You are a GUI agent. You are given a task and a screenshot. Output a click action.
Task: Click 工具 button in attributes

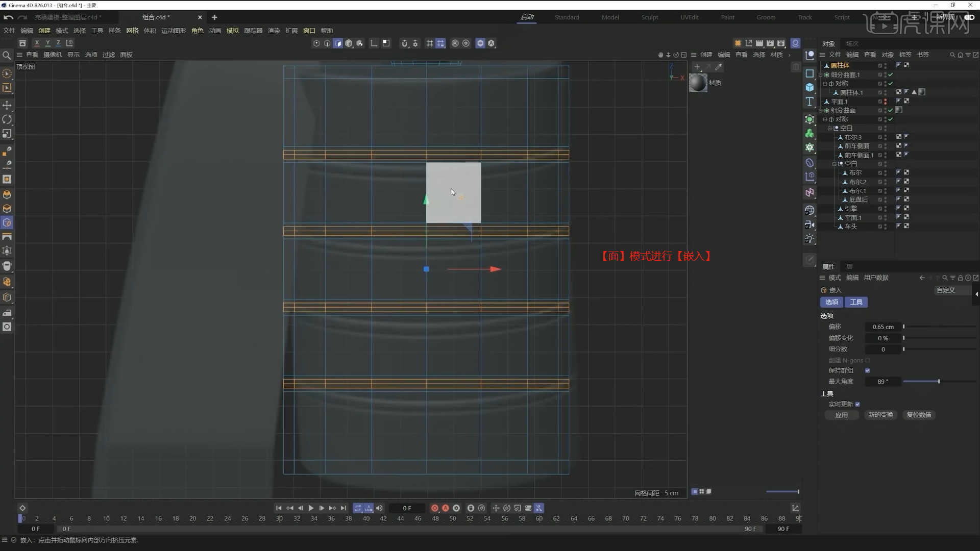click(x=856, y=303)
